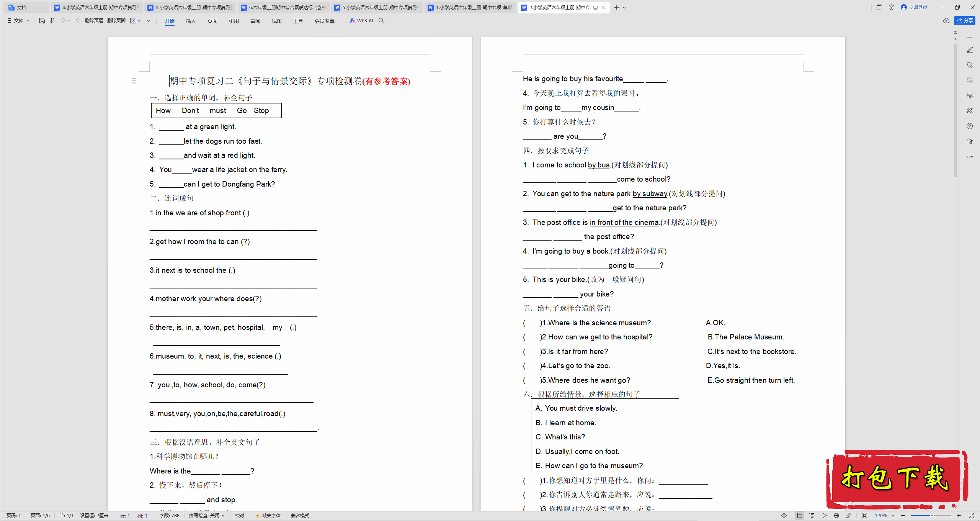The image size is (980, 521).
Task: Start reading mode play icon
Action: 824,516
